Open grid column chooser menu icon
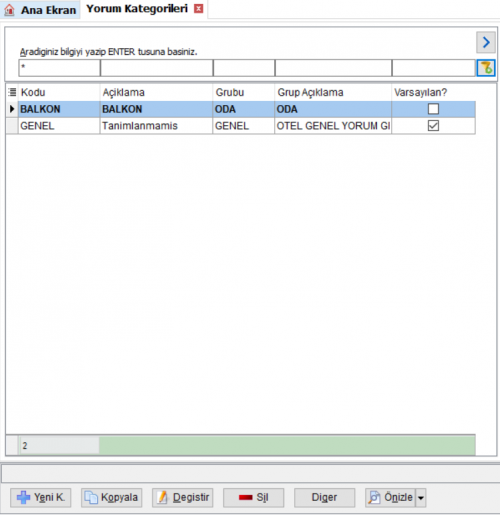The height and width of the screenshot is (515, 500). click(12, 92)
